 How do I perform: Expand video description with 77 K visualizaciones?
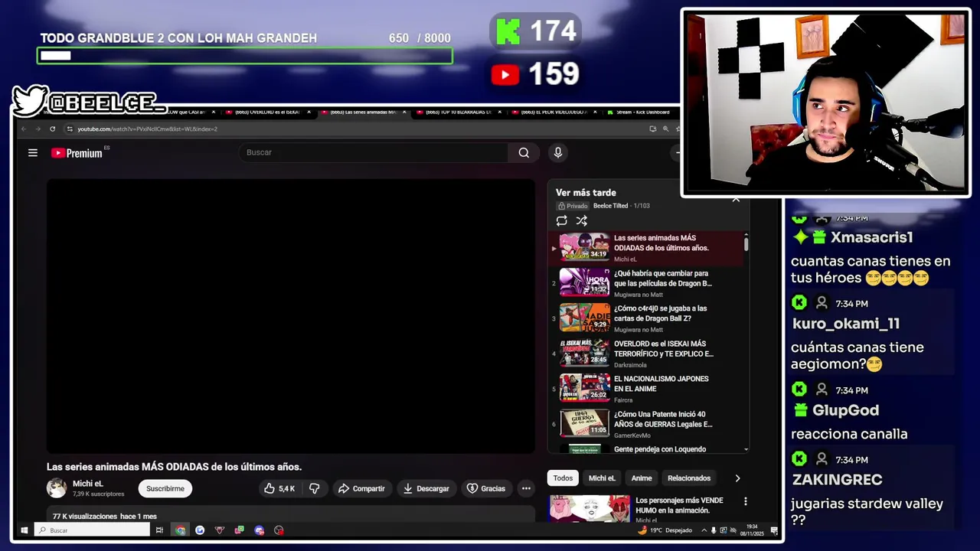coord(291,515)
